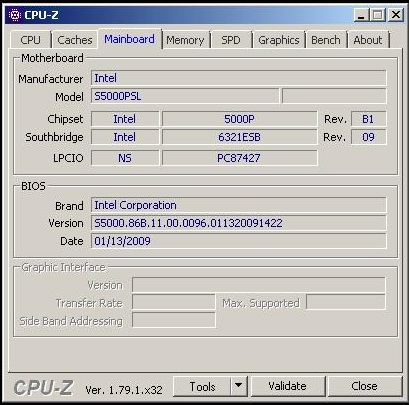Click the Ver. 1.79.1.x32 version text
This screenshot has height=405, width=409.
coord(124,389)
